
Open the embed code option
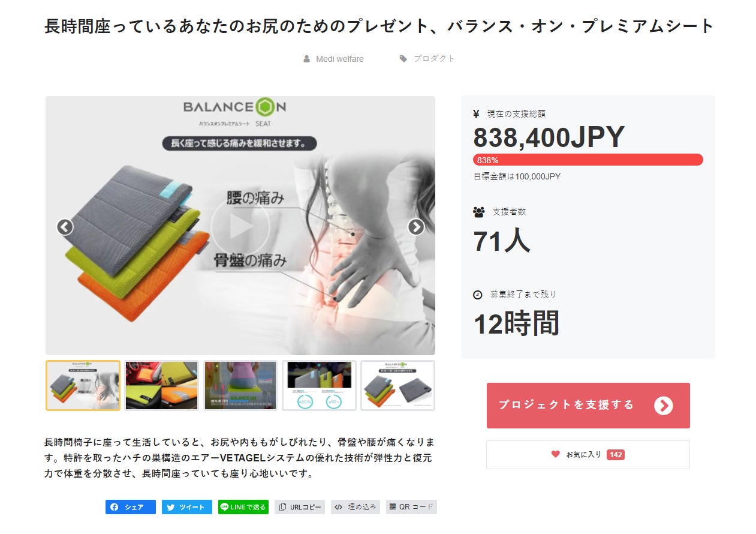coord(356,507)
